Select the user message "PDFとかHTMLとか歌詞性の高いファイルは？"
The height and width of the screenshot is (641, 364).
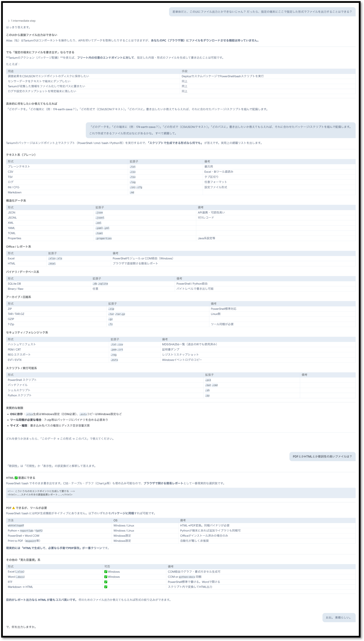pyautogui.click(x=322, y=456)
